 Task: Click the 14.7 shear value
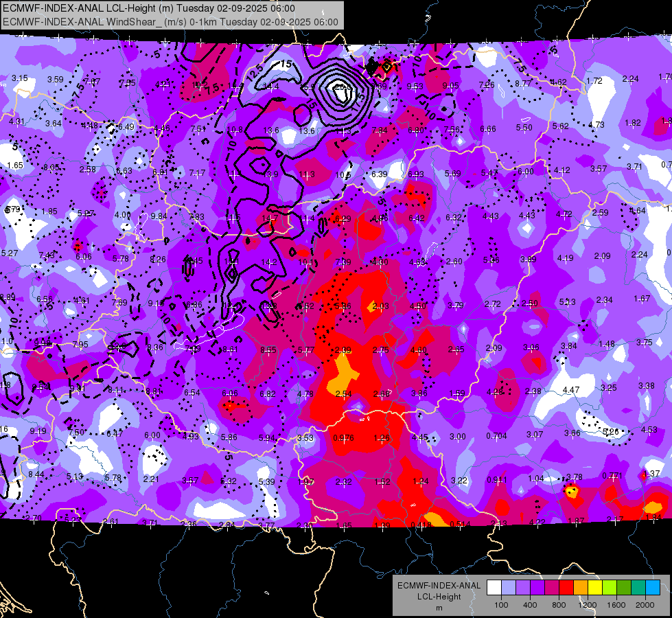point(270,218)
